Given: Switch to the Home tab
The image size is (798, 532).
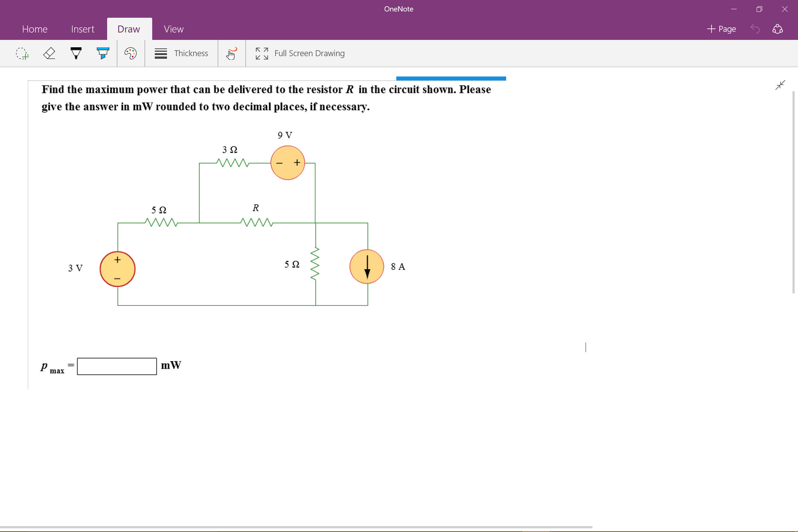Looking at the screenshot, I should coord(35,29).
